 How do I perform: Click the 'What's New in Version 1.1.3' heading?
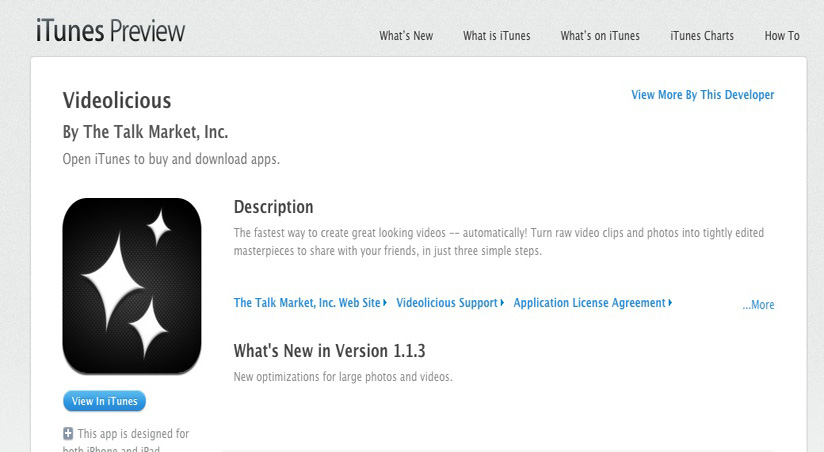point(329,351)
